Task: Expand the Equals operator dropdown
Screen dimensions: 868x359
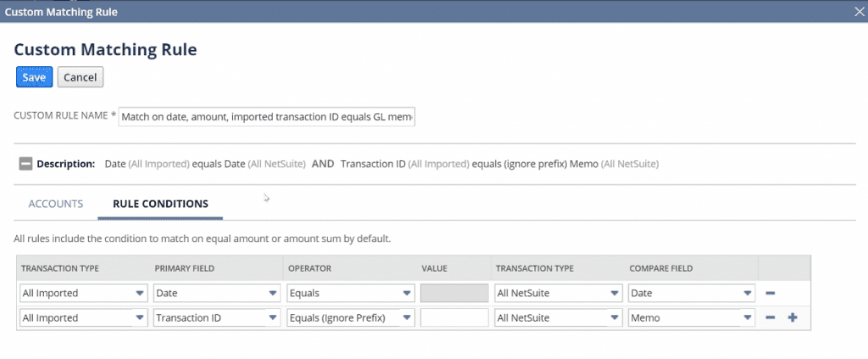Action: [350, 294]
